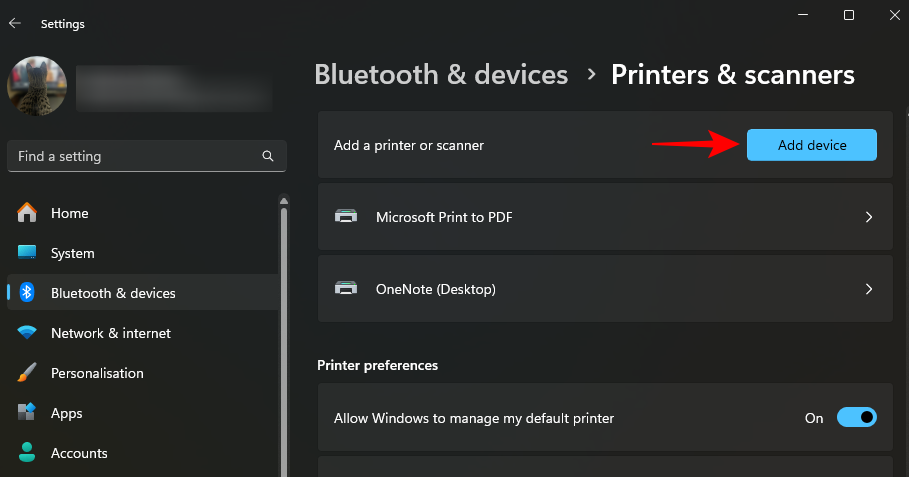Click the System monitor icon
The image size is (909, 477).
click(x=27, y=253)
